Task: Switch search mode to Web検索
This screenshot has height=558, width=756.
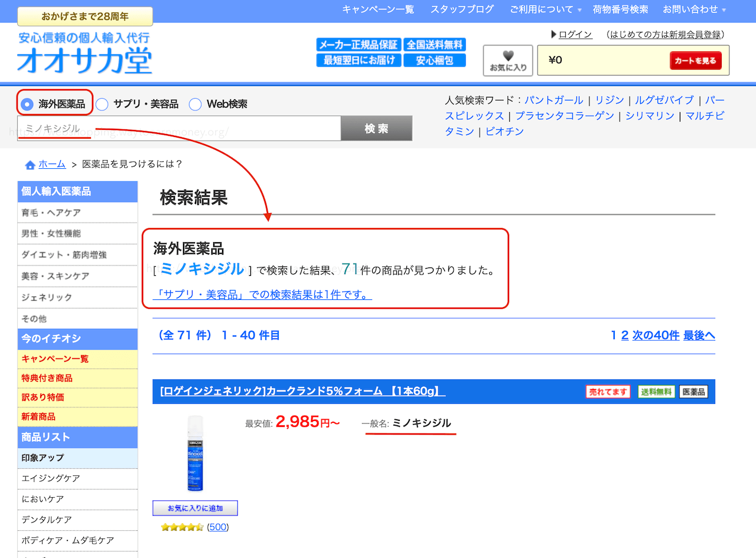Action: pyautogui.click(x=195, y=103)
